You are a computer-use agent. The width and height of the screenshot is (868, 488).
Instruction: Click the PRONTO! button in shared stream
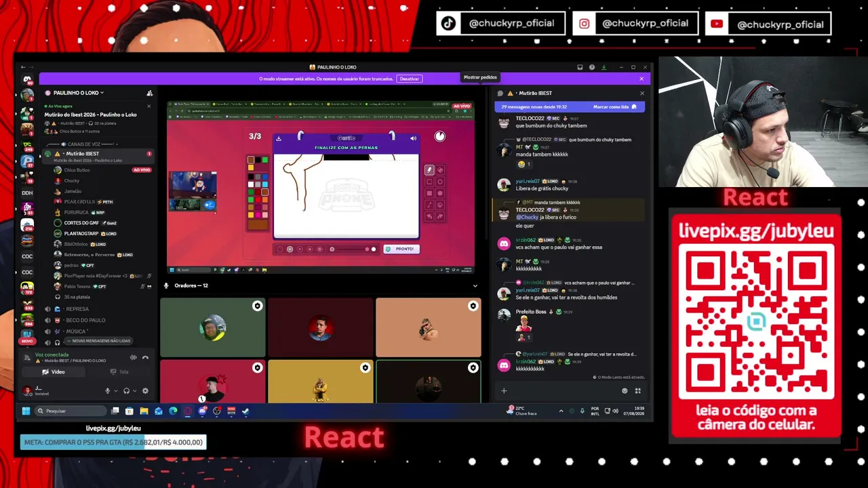point(401,249)
